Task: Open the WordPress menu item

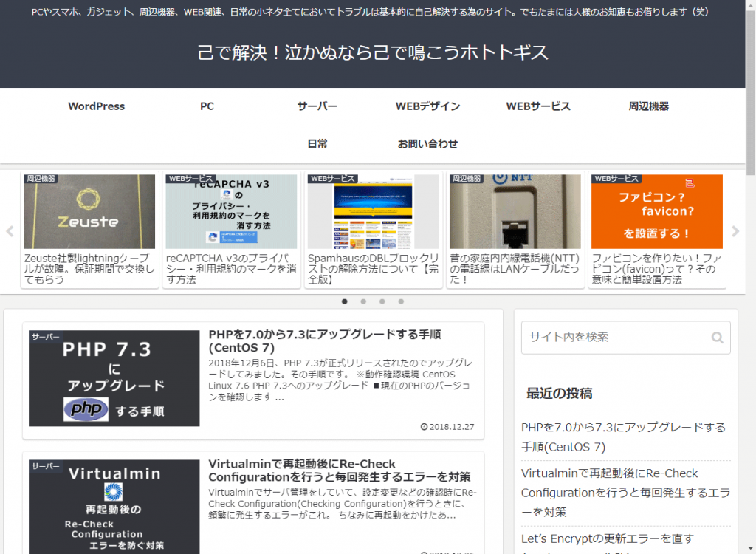Action: click(x=95, y=106)
